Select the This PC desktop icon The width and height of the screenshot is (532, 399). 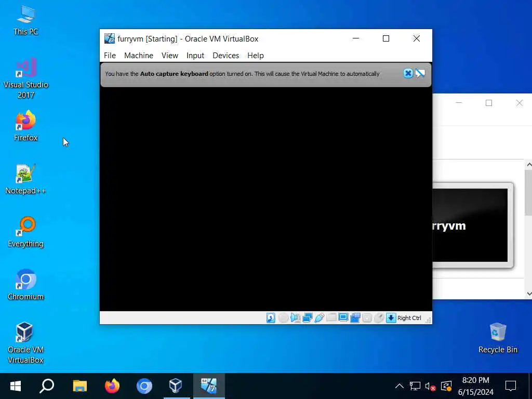(26, 20)
